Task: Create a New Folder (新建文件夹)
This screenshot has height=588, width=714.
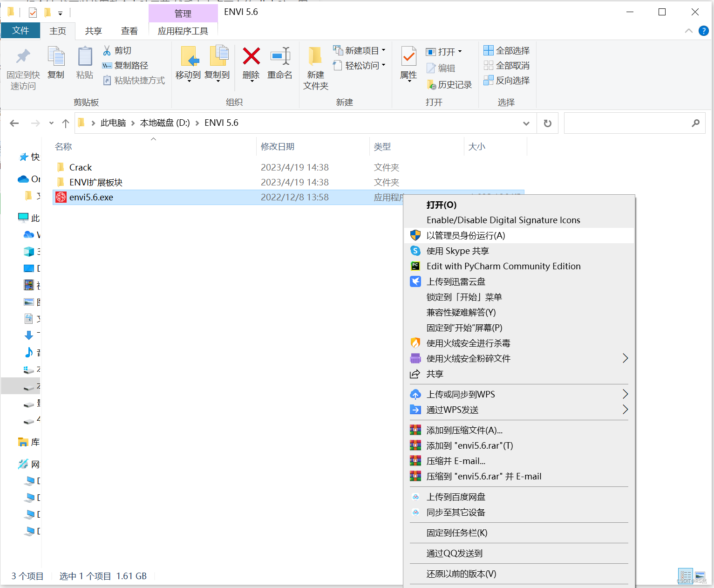Action: pos(316,68)
